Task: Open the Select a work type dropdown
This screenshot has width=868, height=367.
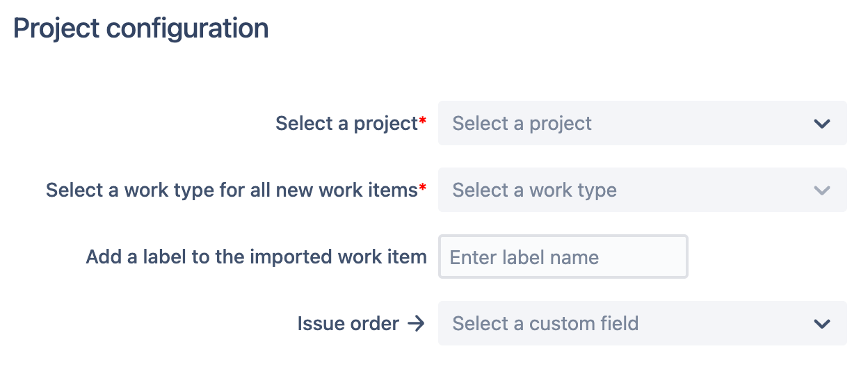Action: (641, 190)
